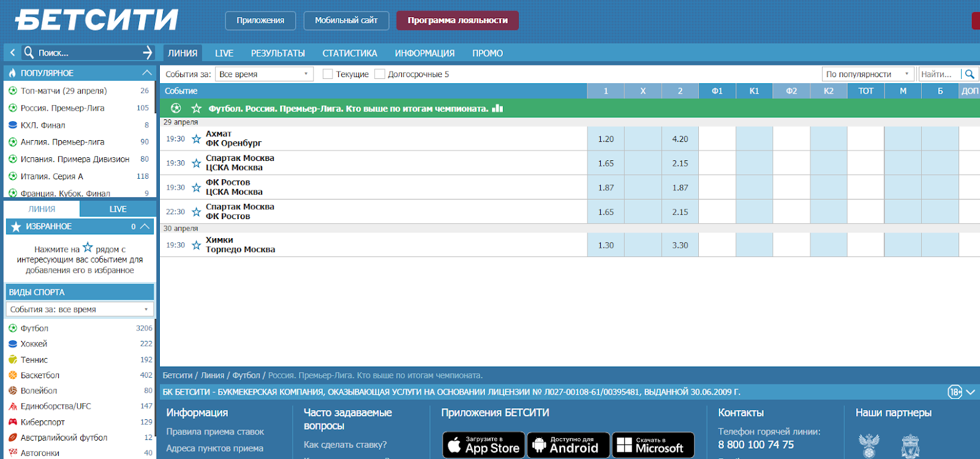The image size is (980, 459).
Task: Open the РЕЗУЛЬТАТЫ tab
Action: coord(278,53)
